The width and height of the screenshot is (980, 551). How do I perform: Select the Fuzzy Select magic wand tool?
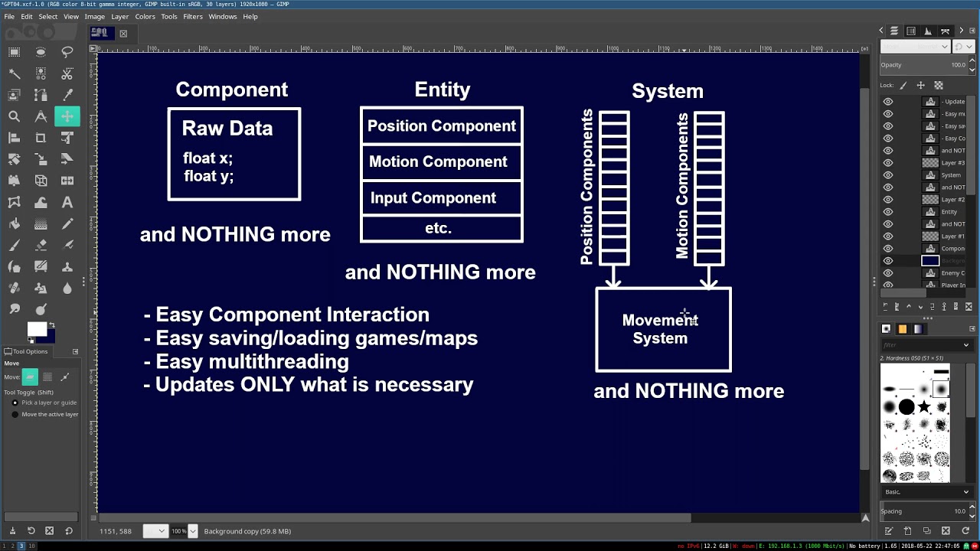[x=14, y=73]
